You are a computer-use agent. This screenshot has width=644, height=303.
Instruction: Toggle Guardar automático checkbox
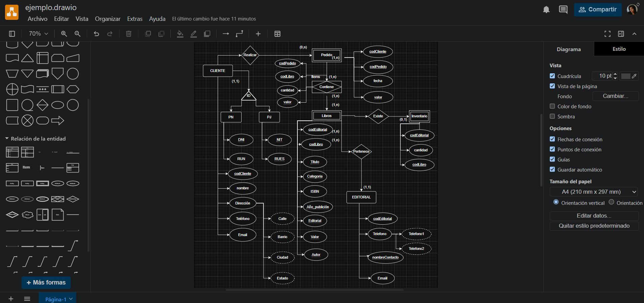point(552,169)
